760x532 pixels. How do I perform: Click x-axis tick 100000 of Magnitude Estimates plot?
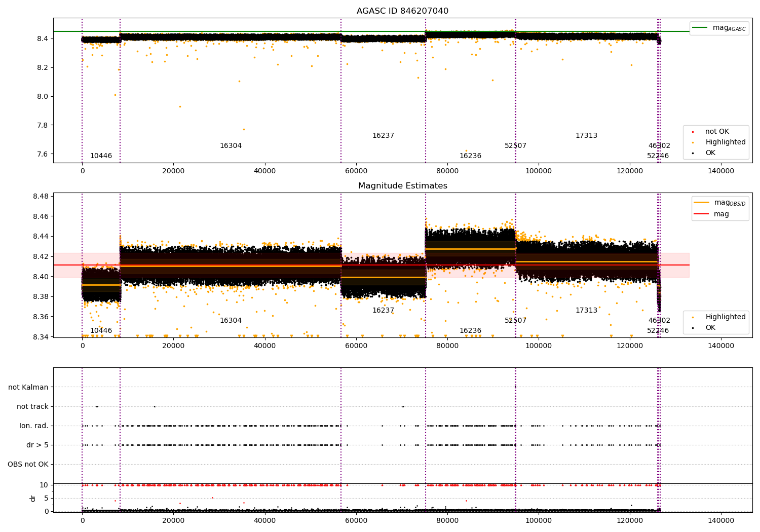(538, 346)
